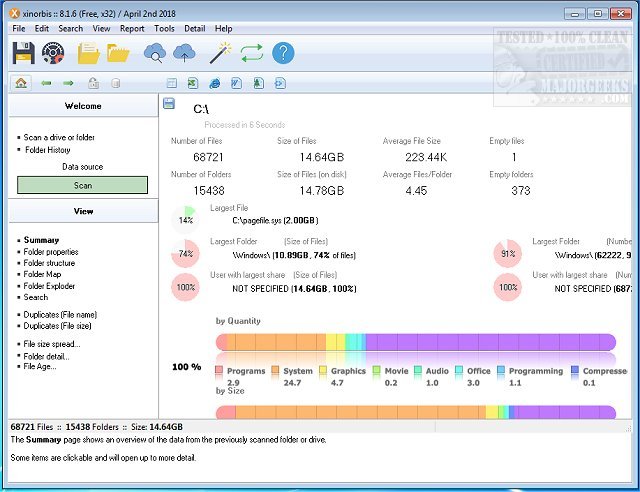Select Summary in View list
The image size is (640, 492).
41,240
